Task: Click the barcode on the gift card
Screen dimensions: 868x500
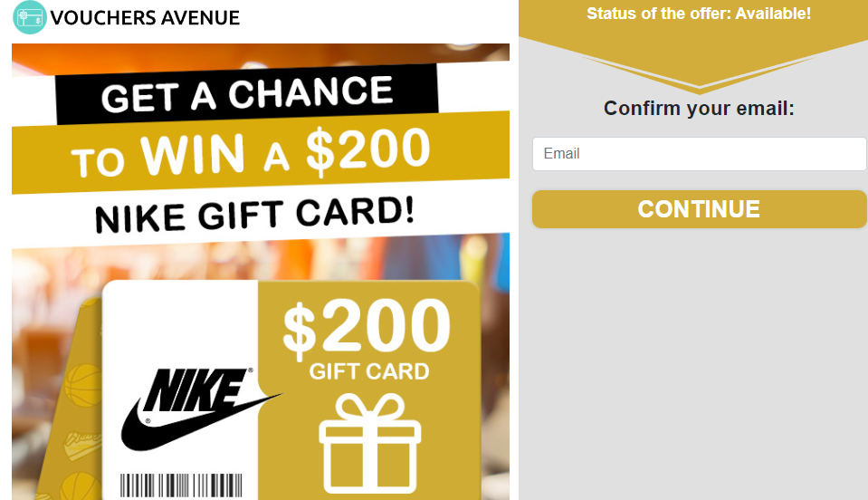Action: coord(181,486)
